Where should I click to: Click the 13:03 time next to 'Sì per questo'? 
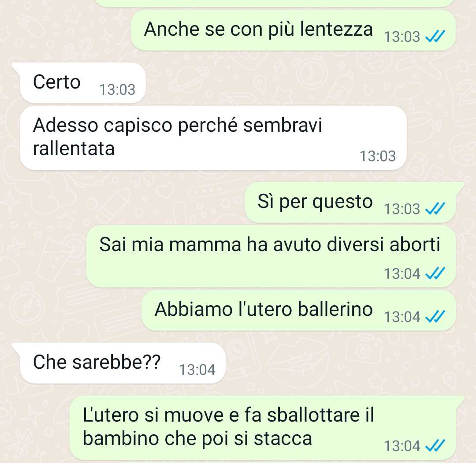[x=402, y=209]
